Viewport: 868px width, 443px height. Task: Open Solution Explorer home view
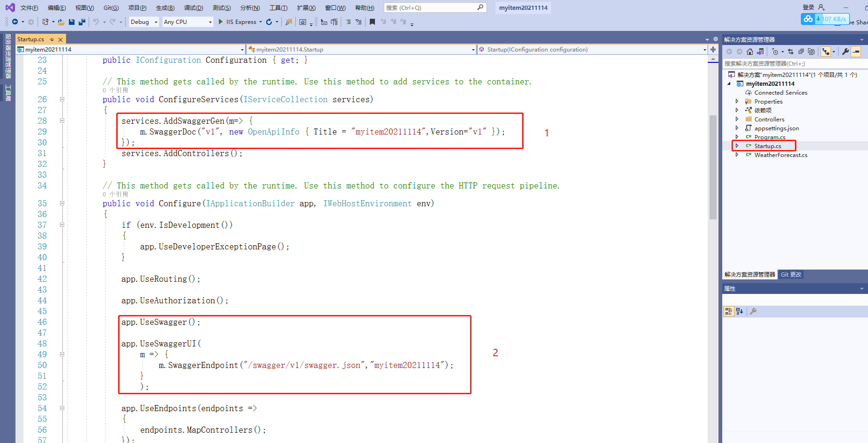click(x=750, y=52)
